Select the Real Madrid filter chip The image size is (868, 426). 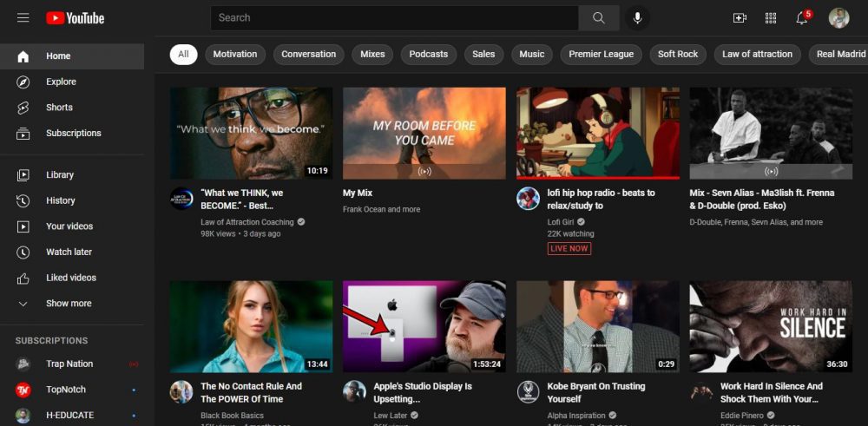[x=838, y=54]
